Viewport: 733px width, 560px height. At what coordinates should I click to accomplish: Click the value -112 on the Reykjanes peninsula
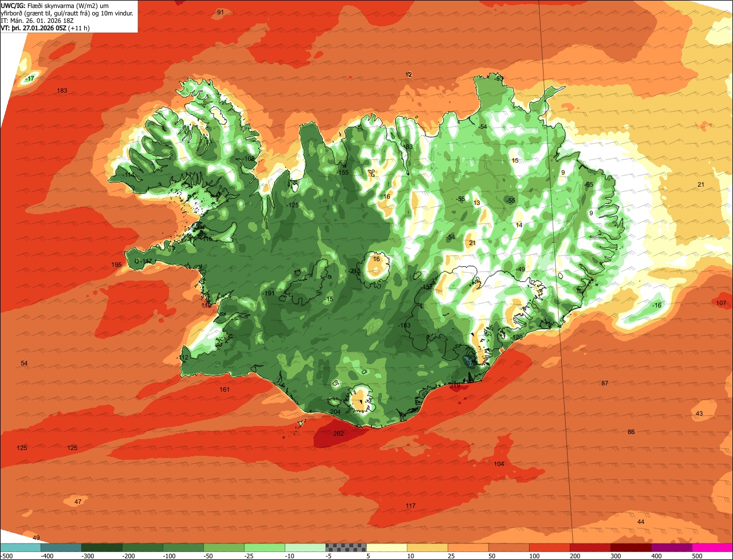point(183,357)
